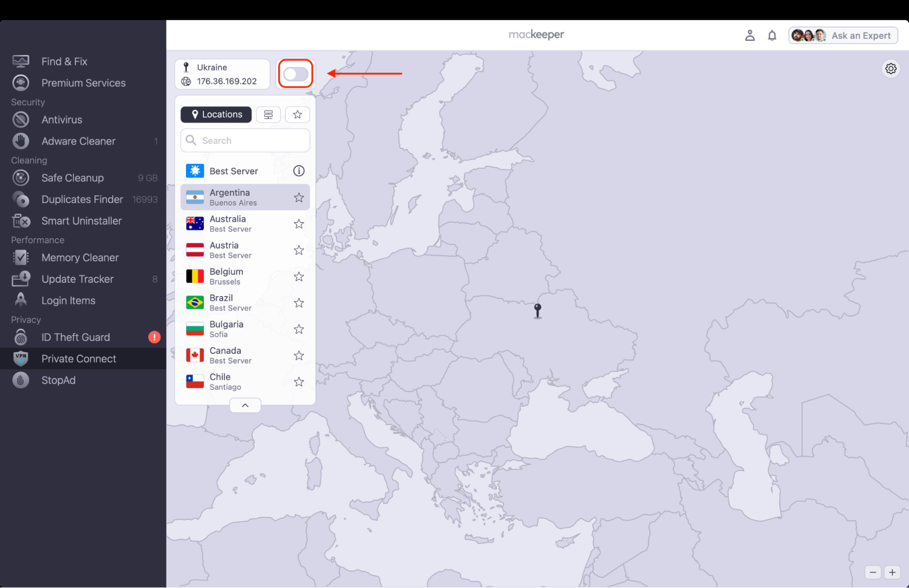Switch to the Locations tab
Screen dimensions: 909x588
click(x=216, y=114)
